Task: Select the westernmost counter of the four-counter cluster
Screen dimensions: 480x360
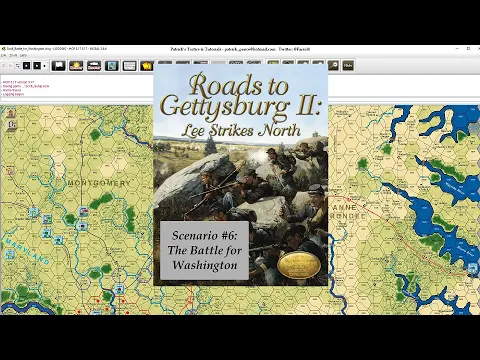Action: [x=33, y=212]
